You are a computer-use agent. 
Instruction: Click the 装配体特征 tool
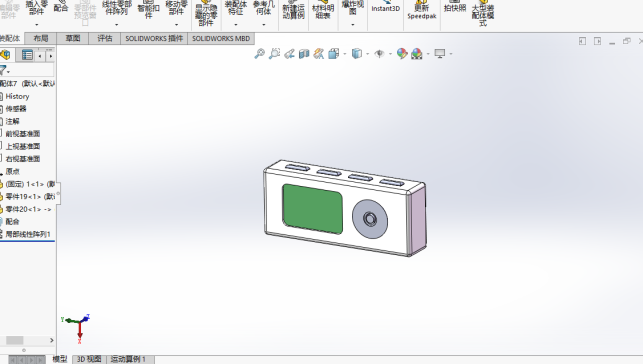pyautogui.click(x=236, y=9)
